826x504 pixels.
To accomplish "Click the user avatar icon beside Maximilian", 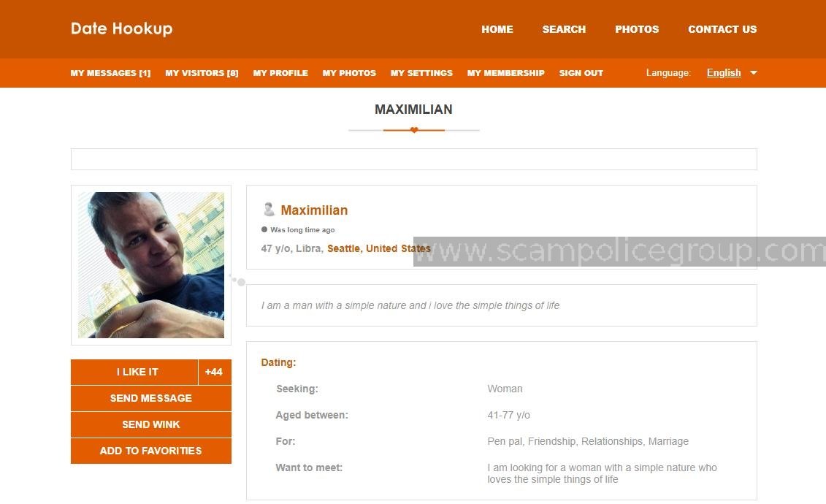I will tap(269, 210).
